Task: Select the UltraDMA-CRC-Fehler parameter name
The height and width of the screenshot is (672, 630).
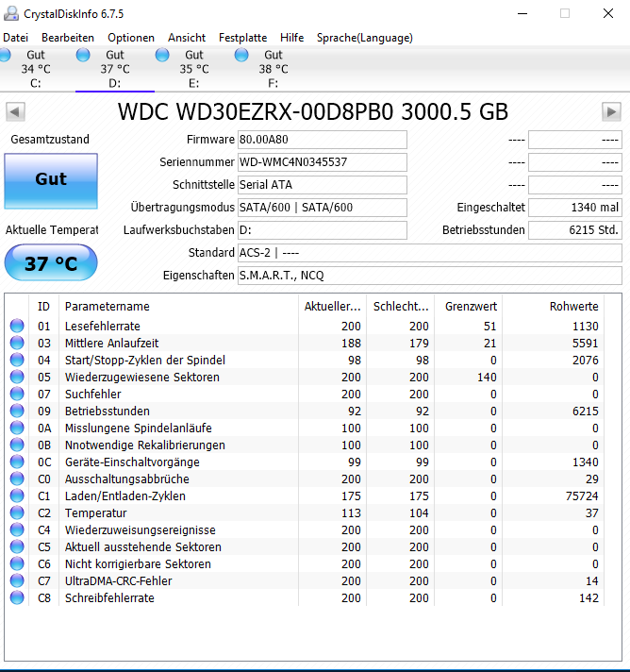Action: click(x=118, y=581)
